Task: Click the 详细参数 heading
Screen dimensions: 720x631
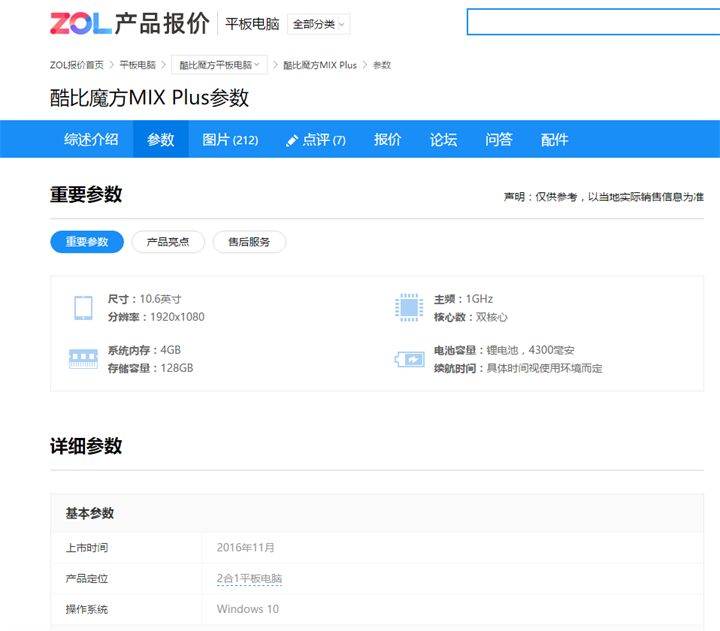Action: click(x=86, y=445)
